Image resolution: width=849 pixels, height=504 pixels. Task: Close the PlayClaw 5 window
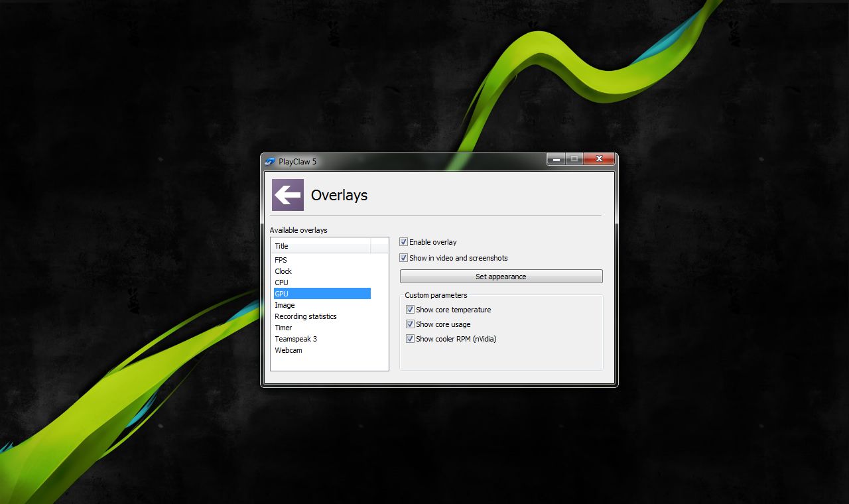tap(599, 159)
